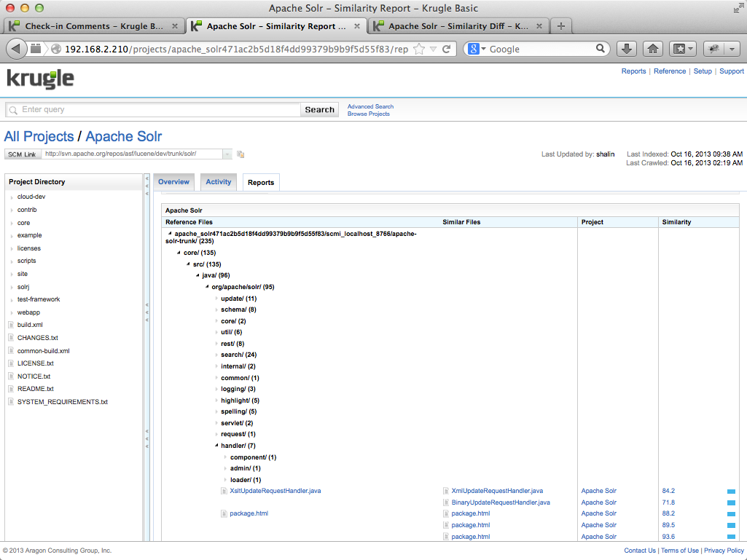
Task: Open Reports in top navigation
Action: 633,71
